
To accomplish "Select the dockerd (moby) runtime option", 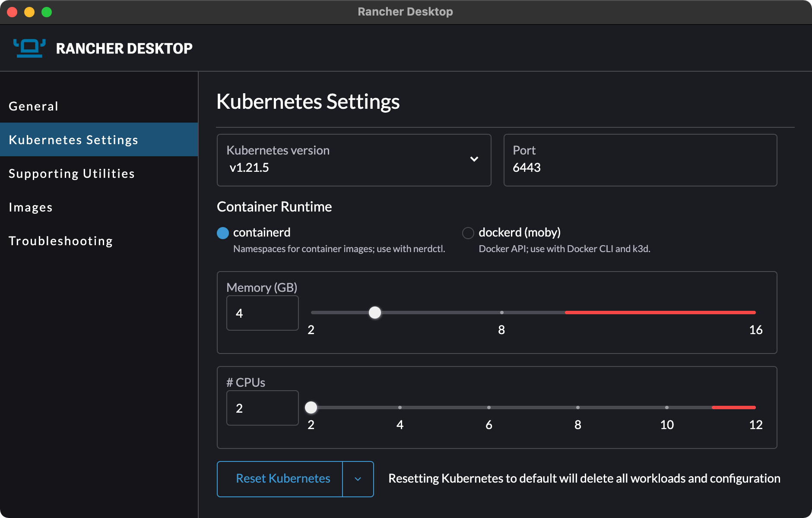I will (468, 233).
